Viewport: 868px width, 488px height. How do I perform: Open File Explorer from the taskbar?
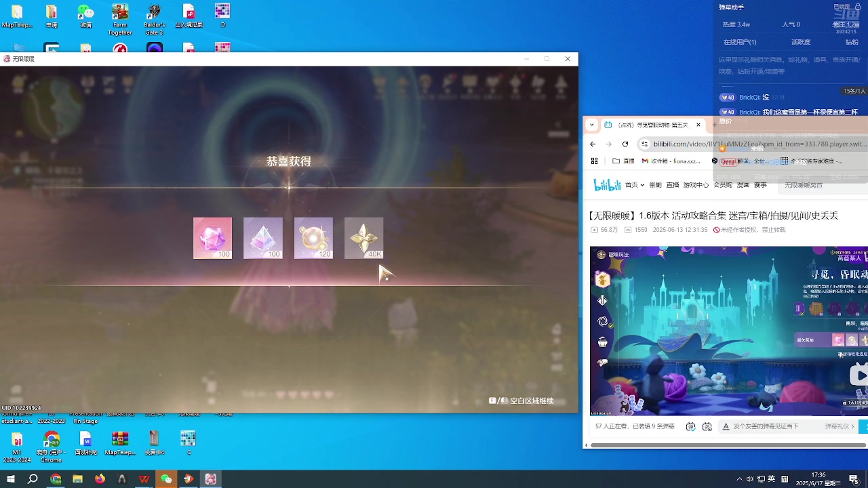click(77, 479)
